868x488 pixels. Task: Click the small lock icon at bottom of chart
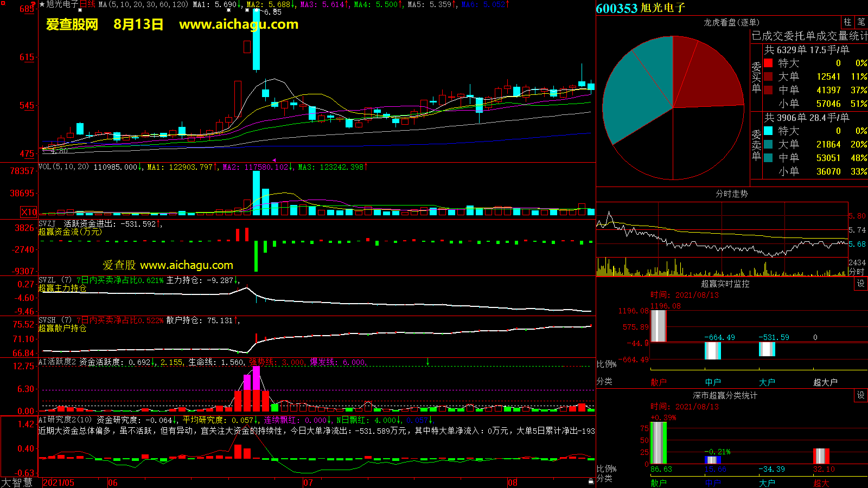point(591,481)
